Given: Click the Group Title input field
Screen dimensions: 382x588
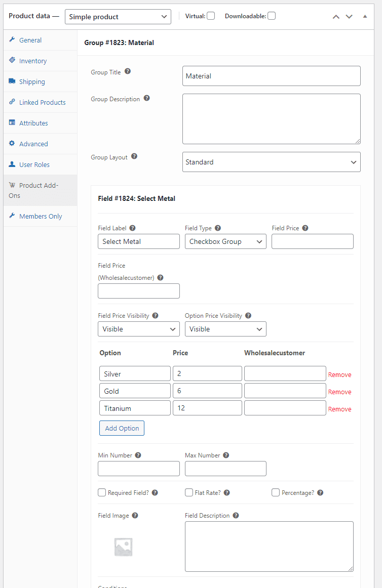Looking at the screenshot, I should pyautogui.click(x=272, y=76).
